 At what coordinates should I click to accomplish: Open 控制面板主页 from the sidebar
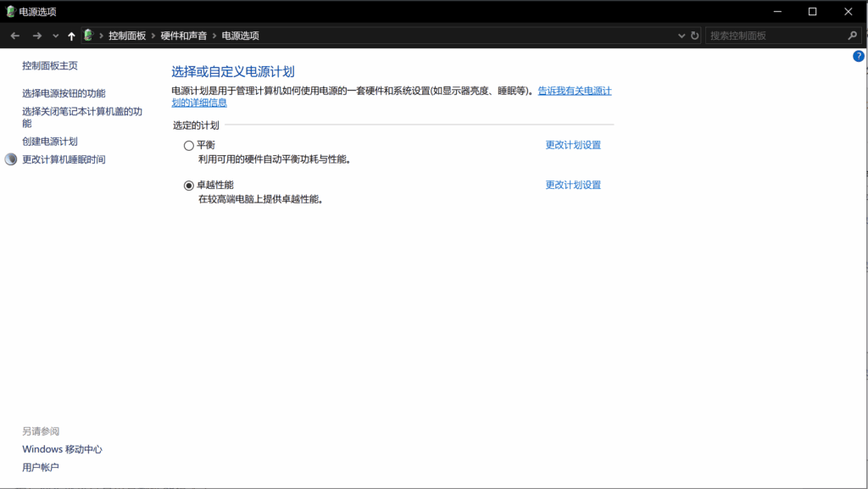tap(49, 65)
